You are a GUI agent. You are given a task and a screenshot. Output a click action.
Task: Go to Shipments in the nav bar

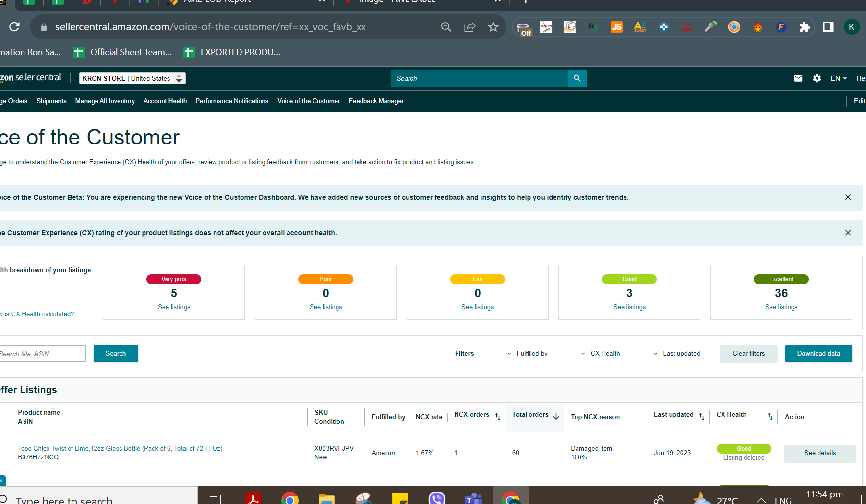coord(51,101)
